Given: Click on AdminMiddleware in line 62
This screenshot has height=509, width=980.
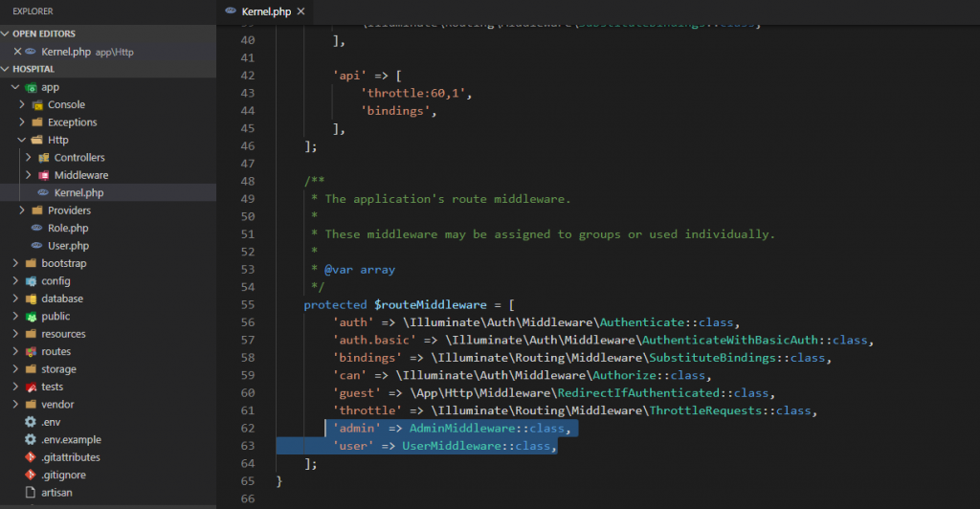Looking at the screenshot, I should 455,428.
